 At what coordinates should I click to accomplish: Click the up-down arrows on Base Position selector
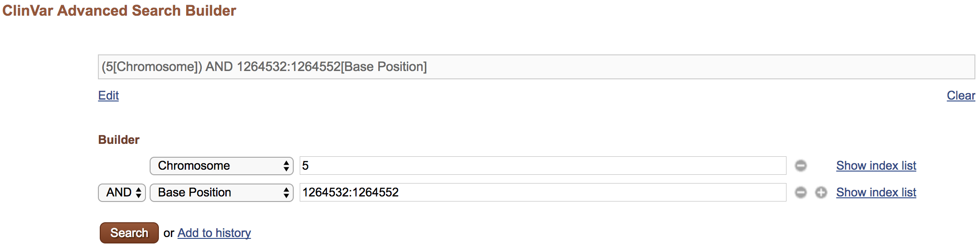coord(286,193)
